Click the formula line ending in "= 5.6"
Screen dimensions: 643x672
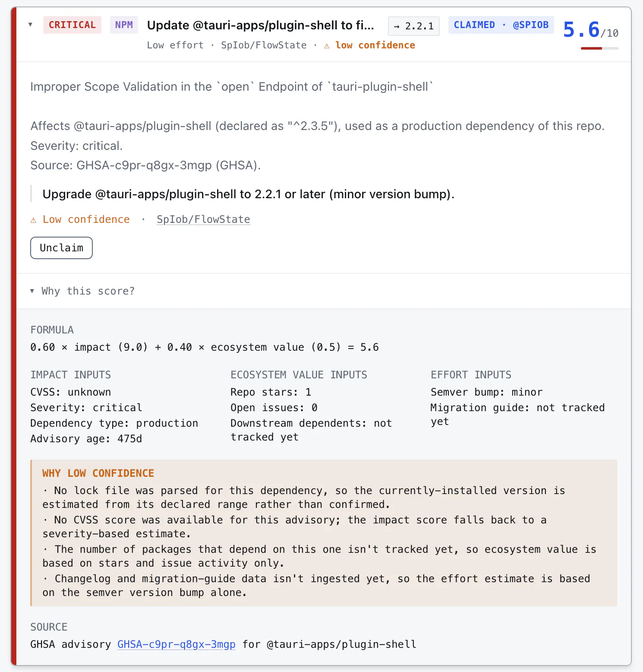tap(205, 347)
